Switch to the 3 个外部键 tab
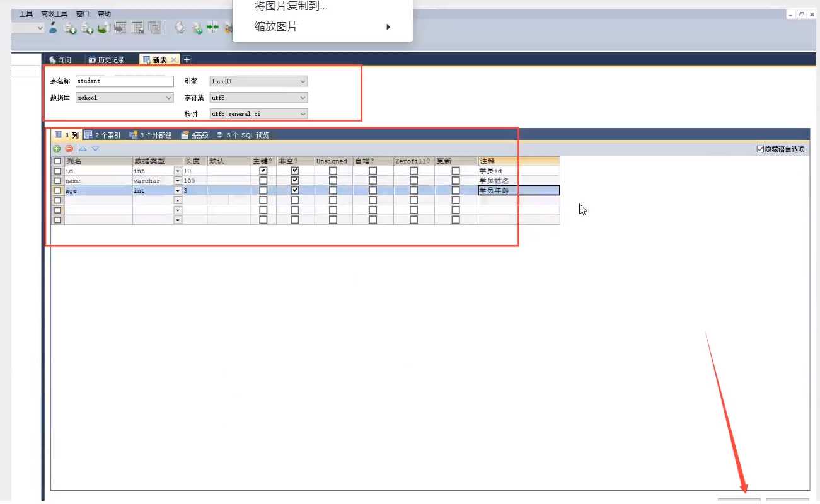The height and width of the screenshot is (504, 820). (x=151, y=135)
